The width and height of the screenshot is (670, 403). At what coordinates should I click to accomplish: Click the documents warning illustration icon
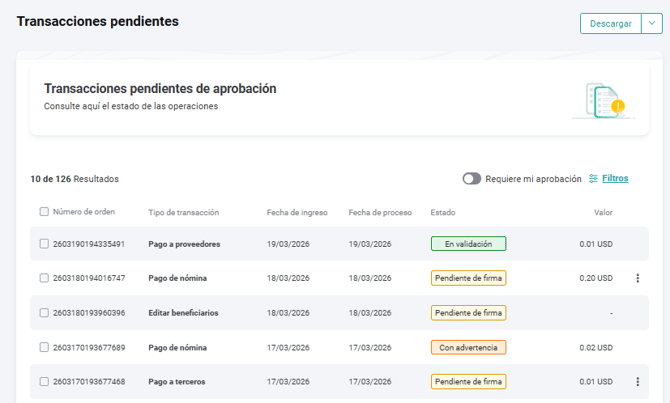tap(603, 100)
